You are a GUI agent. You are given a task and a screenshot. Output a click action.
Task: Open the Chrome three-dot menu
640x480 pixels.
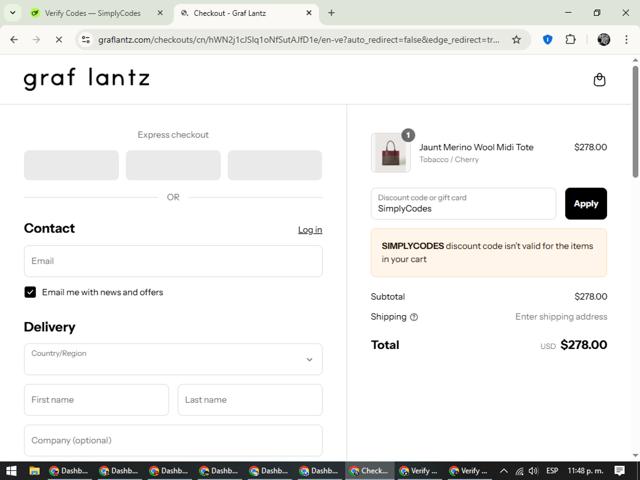(626, 40)
